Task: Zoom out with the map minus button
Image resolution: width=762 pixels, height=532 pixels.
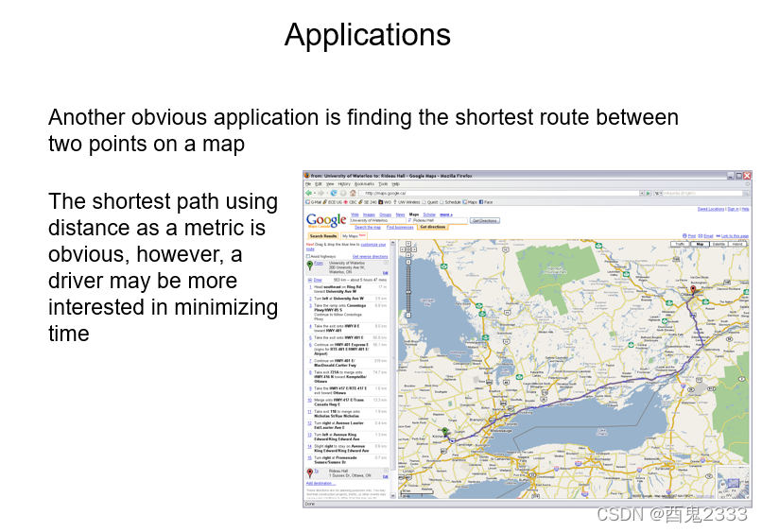Action: 408,315
